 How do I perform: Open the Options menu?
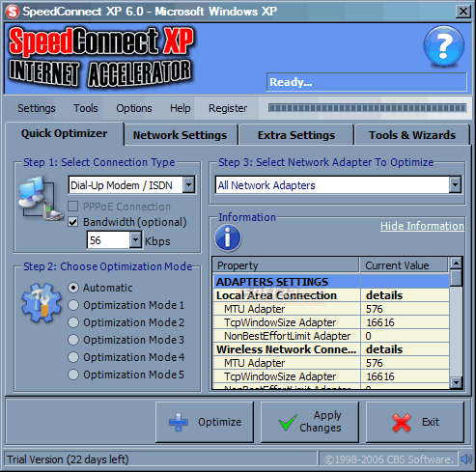pos(134,108)
